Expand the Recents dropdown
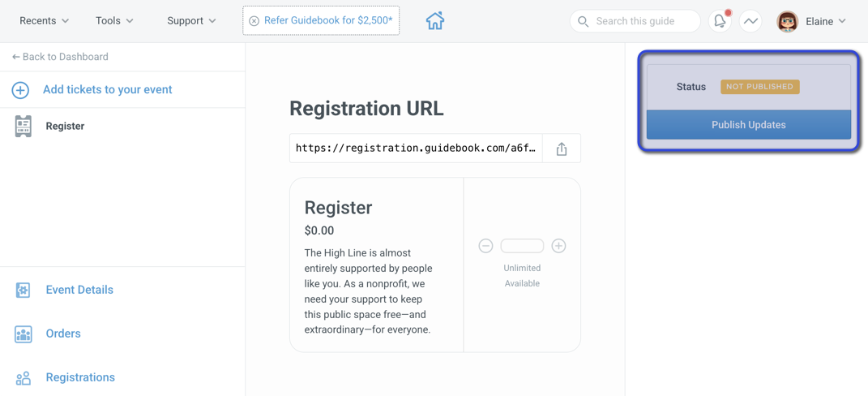The height and width of the screenshot is (396, 868). pyautogui.click(x=45, y=21)
